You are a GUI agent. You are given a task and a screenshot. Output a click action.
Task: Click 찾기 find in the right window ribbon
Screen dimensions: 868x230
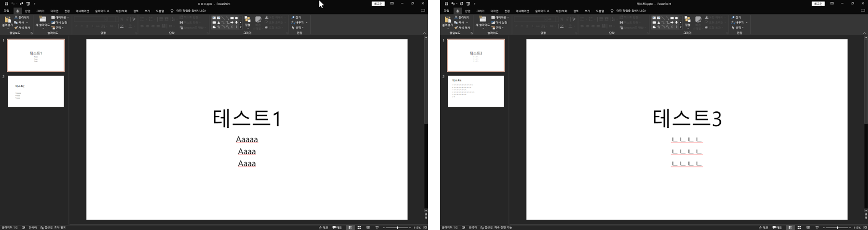pos(736,17)
